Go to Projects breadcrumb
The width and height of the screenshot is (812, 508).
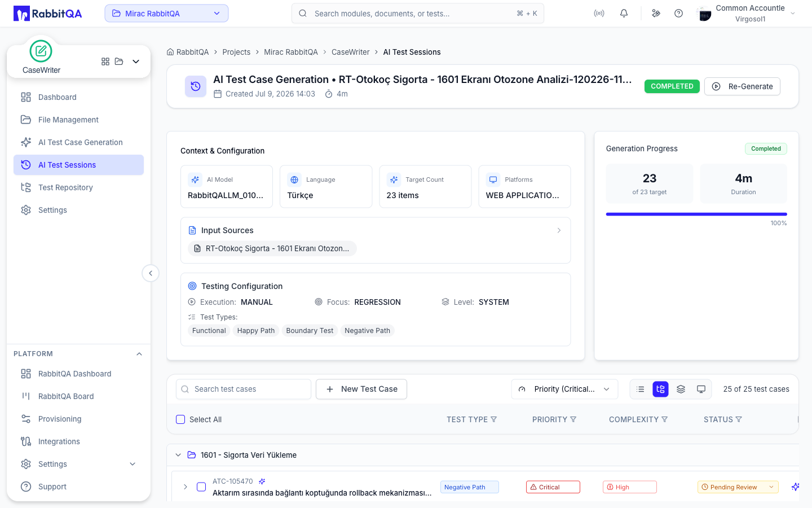point(236,52)
